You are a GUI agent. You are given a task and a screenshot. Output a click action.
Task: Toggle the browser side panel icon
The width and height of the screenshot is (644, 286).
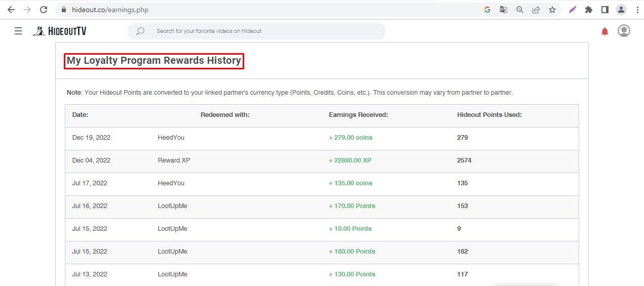(604, 10)
